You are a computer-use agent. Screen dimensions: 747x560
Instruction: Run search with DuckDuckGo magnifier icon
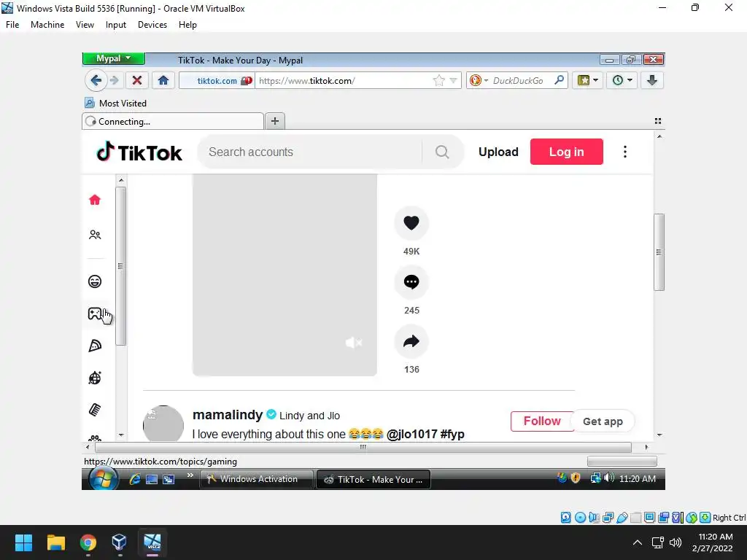click(560, 80)
